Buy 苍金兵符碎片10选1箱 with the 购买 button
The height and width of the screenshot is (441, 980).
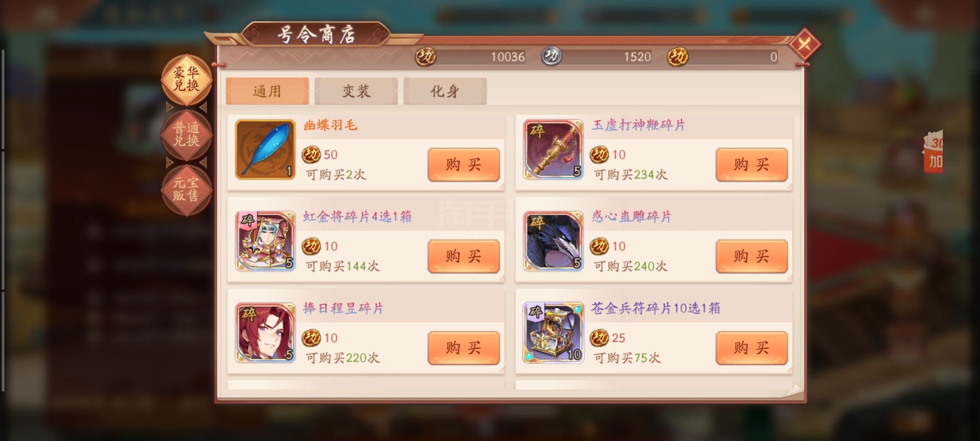click(752, 348)
